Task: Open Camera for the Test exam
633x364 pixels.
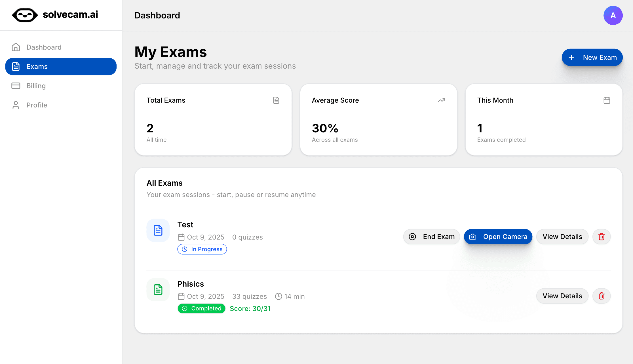Action: [x=498, y=237]
